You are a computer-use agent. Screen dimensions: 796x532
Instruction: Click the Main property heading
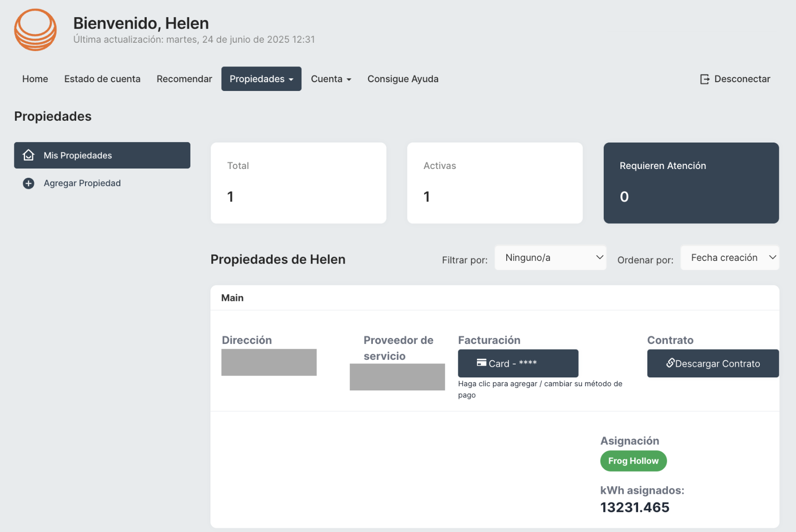pos(232,298)
